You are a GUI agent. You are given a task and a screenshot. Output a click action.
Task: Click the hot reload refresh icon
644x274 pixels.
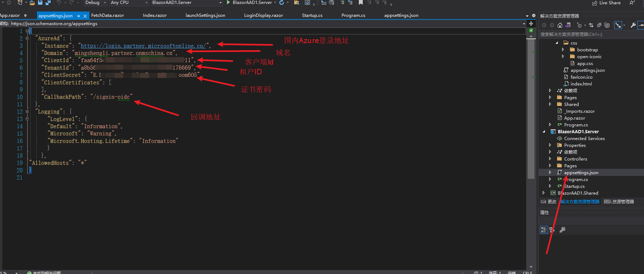(282, 3)
